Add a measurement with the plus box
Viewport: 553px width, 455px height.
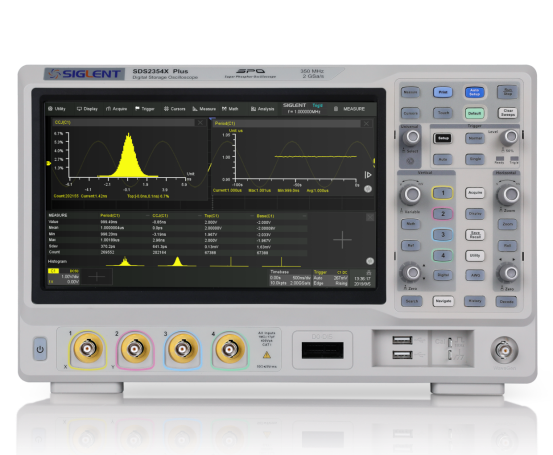(x=342, y=240)
